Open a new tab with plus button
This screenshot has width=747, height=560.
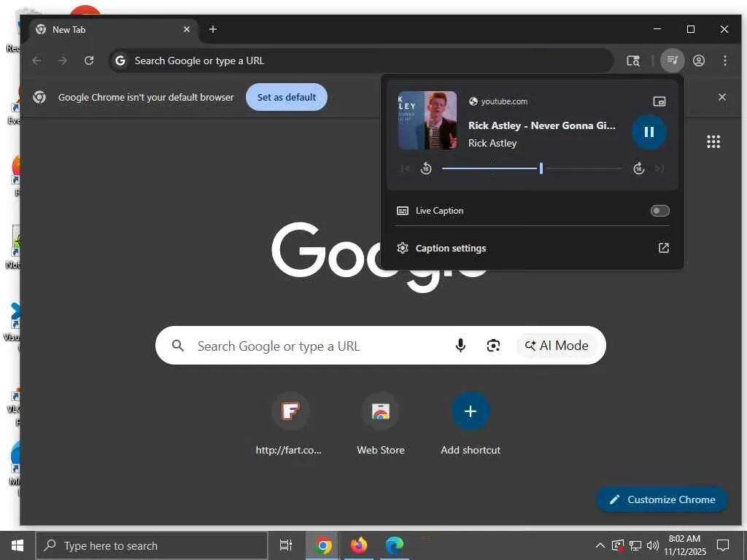coord(213,29)
